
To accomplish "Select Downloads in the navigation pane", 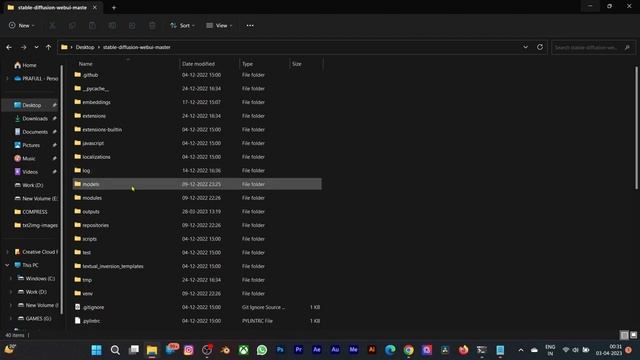I will click(x=35, y=118).
